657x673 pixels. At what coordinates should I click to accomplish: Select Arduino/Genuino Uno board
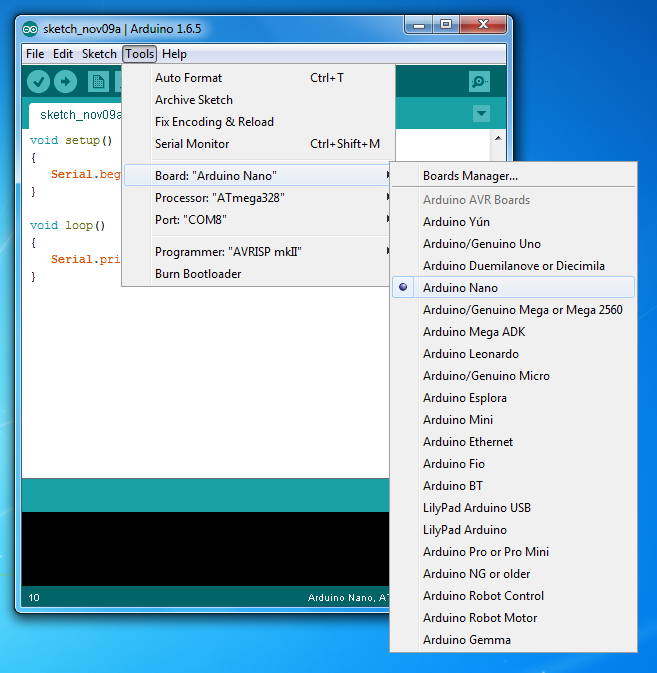pos(513,244)
